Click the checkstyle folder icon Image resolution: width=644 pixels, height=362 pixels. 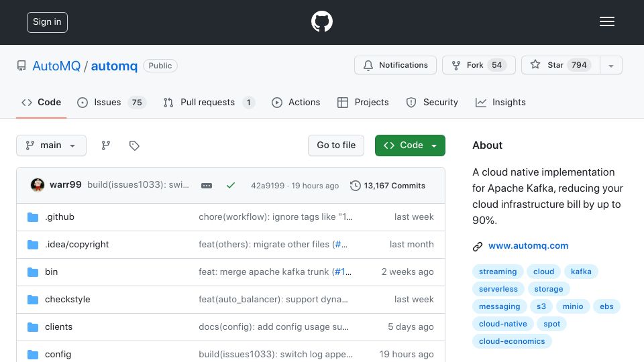tap(33, 299)
